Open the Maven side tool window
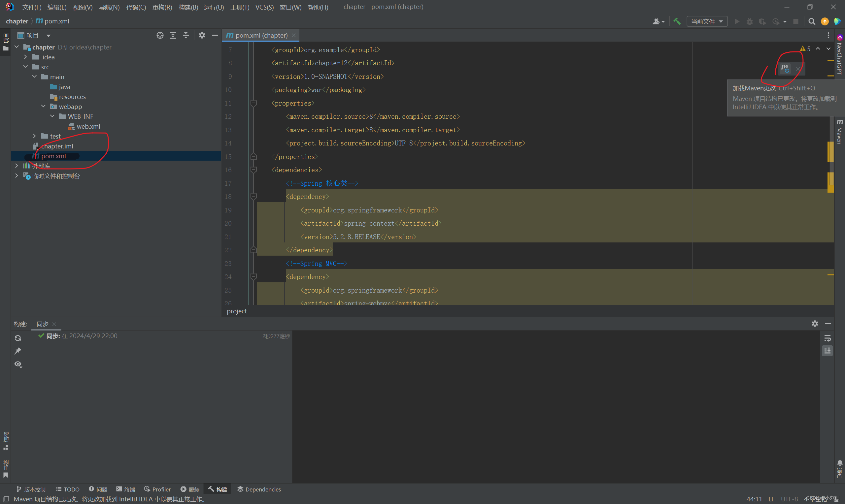The height and width of the screenshot is (504, 845). click(840, 132)
